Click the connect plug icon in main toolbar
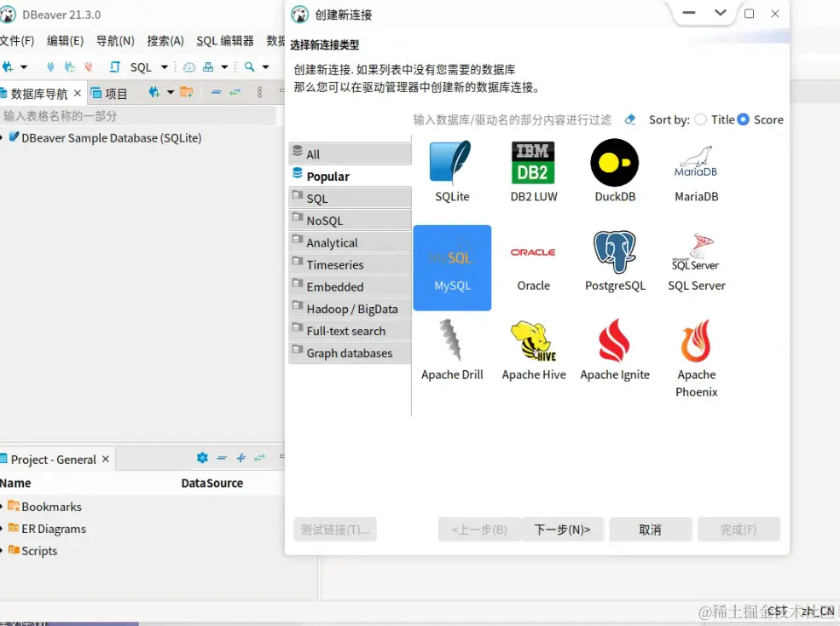840x626 pixels. tap(50, 67)
